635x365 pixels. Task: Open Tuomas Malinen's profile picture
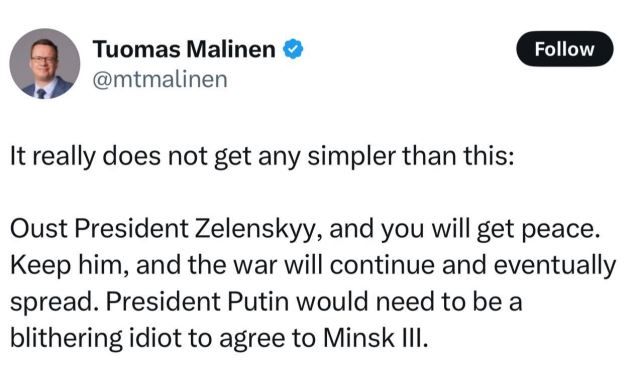(45, 64)
